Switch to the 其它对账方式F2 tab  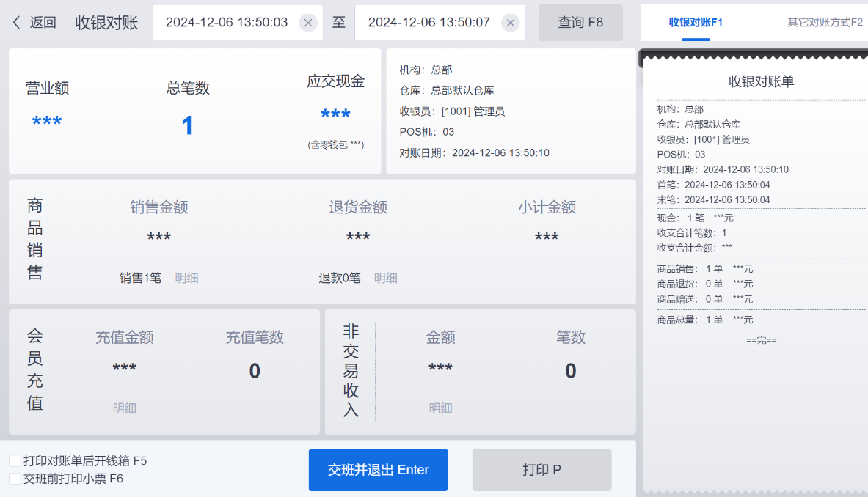[x=825, y=23]
